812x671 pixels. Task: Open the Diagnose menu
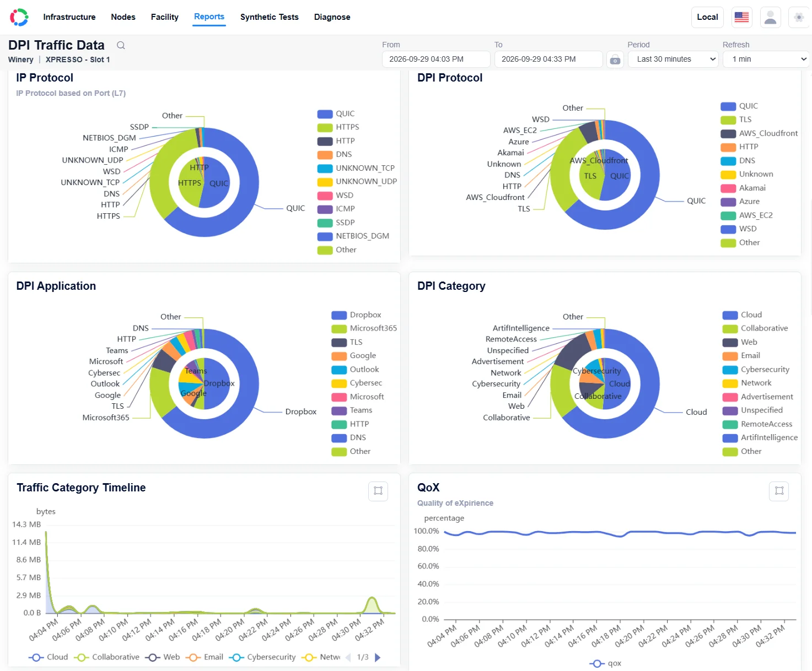(x=332, y=17)
